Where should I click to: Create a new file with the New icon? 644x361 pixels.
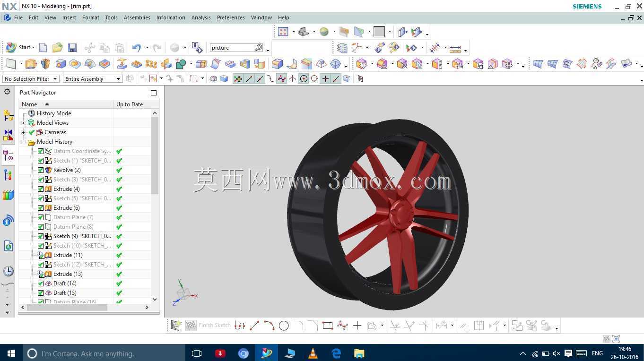(x=43, y=48)
